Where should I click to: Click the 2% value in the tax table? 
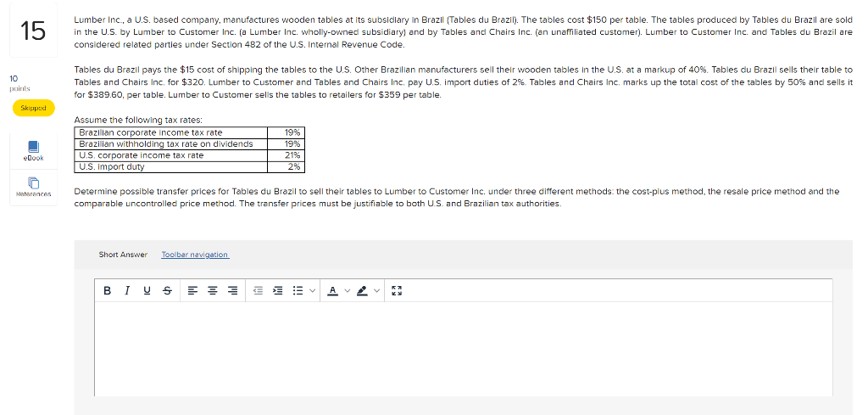[294, 166]
